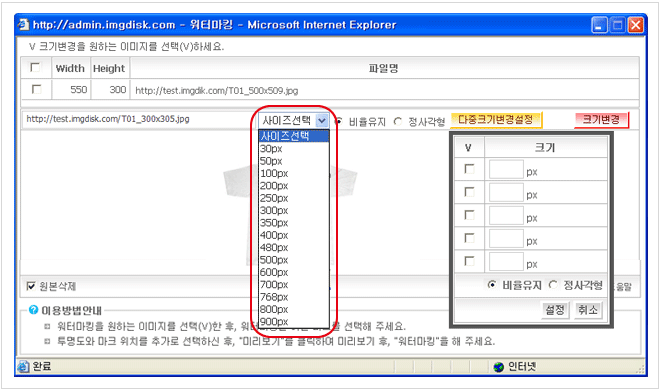The width and height of the screenshot is (660, 390).
Task: Open the 사이즈선택 dropdown arrow
Action: 322,121
